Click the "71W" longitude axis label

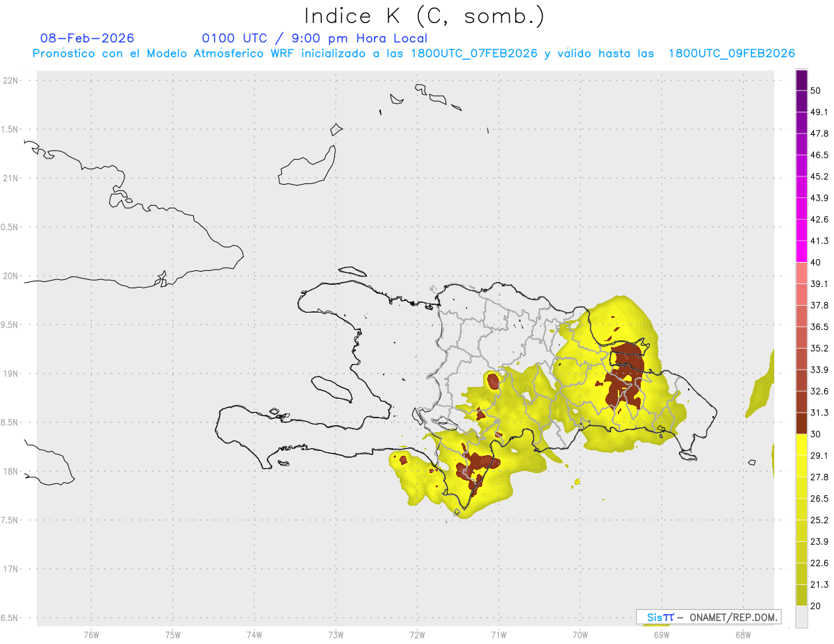(x=498, y=634)
